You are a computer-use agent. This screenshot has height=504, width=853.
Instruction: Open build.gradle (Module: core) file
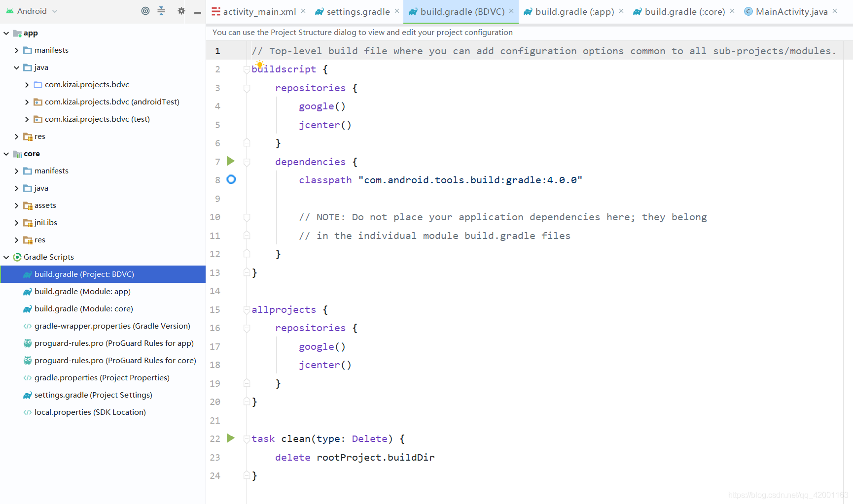103,308
